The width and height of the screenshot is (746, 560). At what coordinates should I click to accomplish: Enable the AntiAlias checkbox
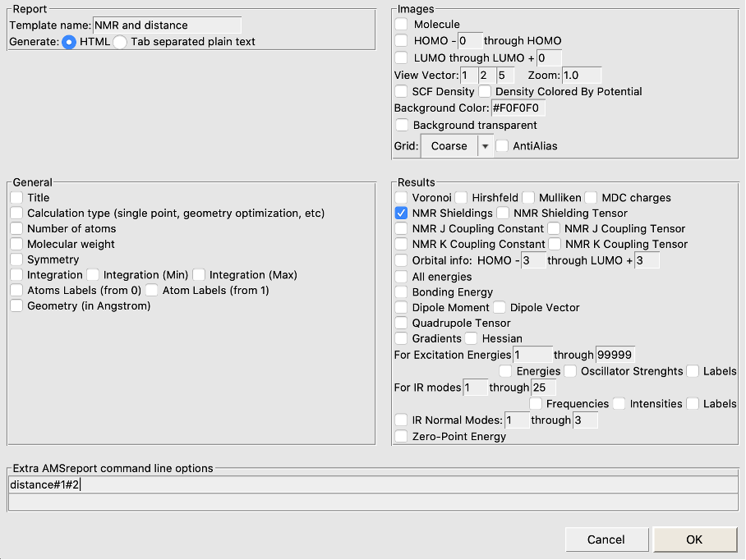click(502, 146)
